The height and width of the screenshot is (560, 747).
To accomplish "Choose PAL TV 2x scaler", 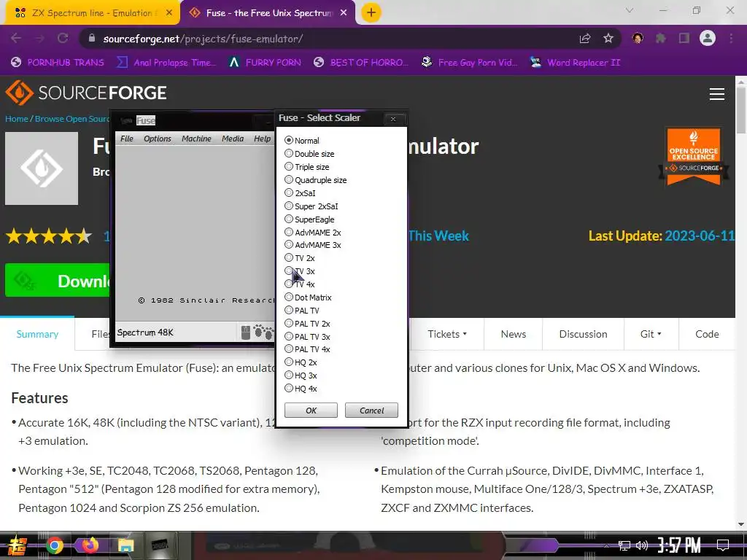I will pos(289,323).
